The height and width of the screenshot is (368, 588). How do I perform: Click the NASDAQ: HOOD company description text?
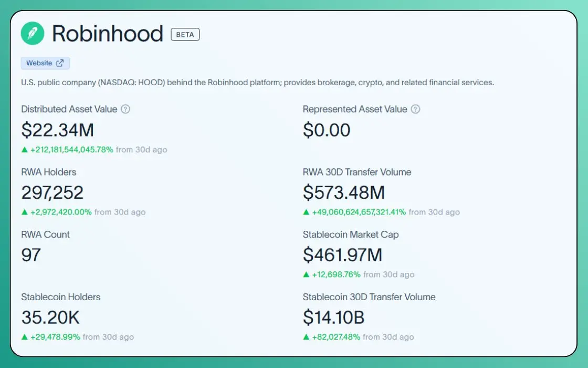pyautogui.click(x=258, y=83)
